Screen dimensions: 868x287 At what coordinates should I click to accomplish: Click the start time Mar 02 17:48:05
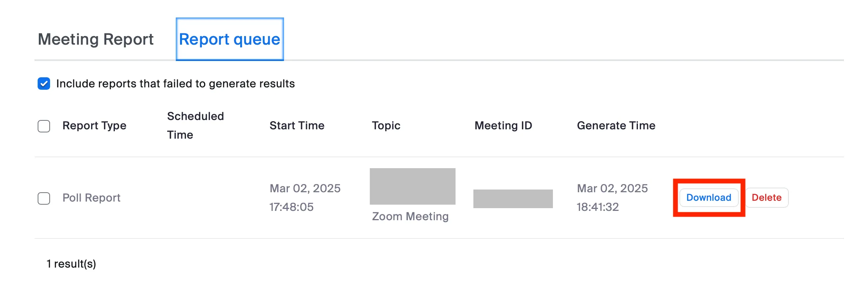pyautogui.click(x=305, y=198)
